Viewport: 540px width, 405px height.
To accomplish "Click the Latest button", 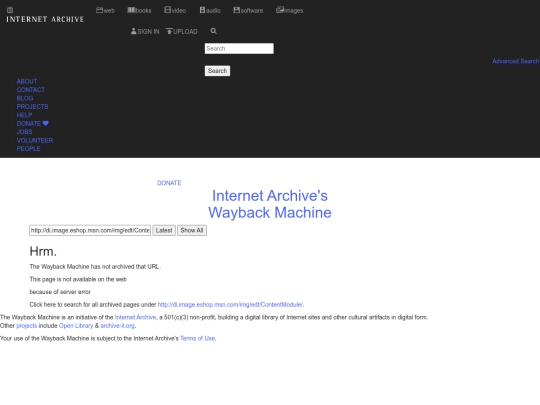I will click(164, 230).
